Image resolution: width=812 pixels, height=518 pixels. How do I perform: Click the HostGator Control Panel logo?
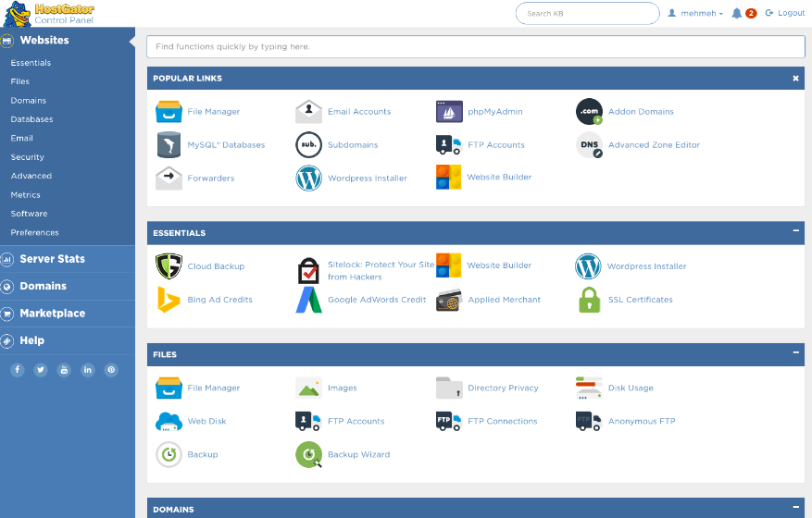49,14
